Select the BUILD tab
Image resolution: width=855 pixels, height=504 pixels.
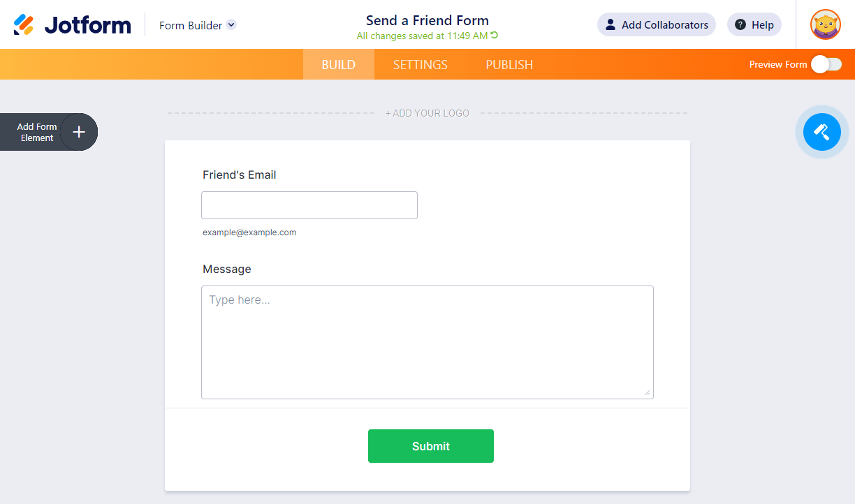pos(339,65)
